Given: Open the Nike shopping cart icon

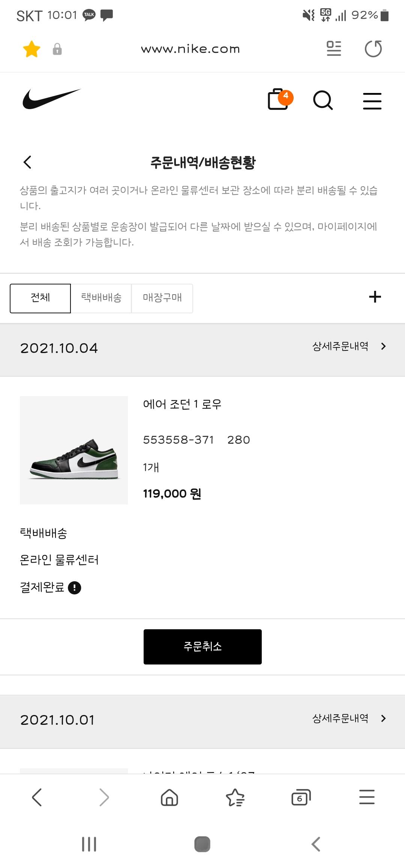Looking at the screenshot, I should click(x=279, y=100).
